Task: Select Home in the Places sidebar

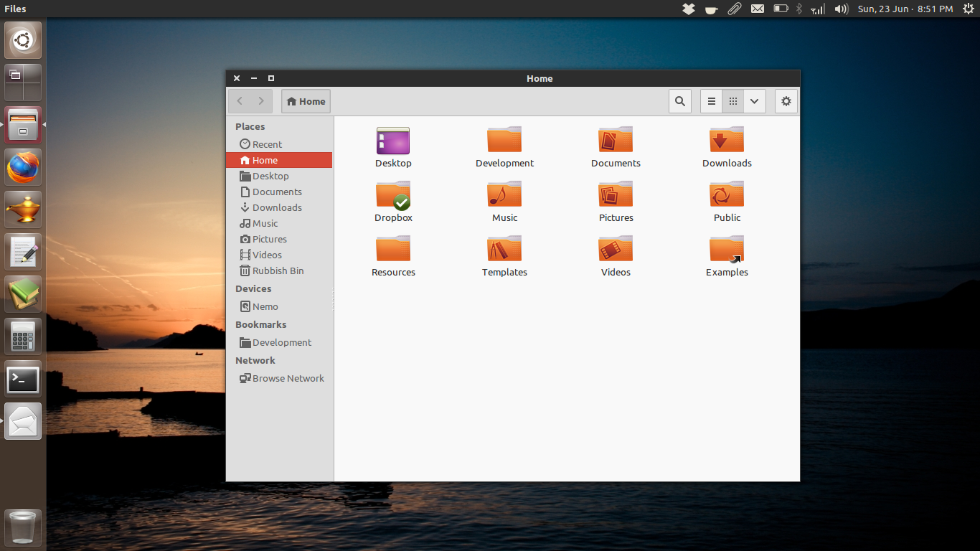Action: pos(279,160)
